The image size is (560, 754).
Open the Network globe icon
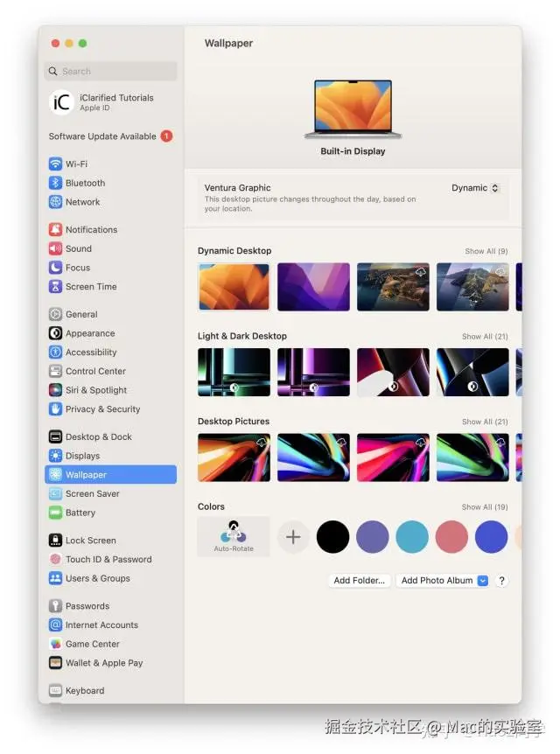(x=55, y=202)
